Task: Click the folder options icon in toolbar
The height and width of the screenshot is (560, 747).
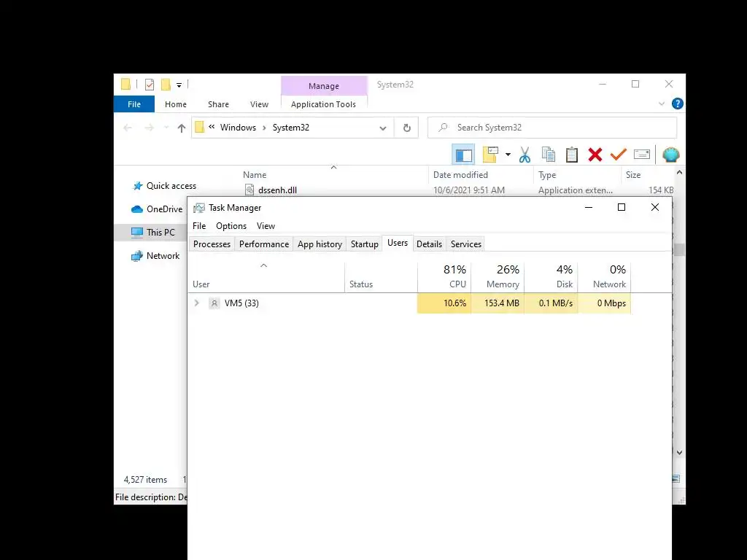Action: click(490, 155)
